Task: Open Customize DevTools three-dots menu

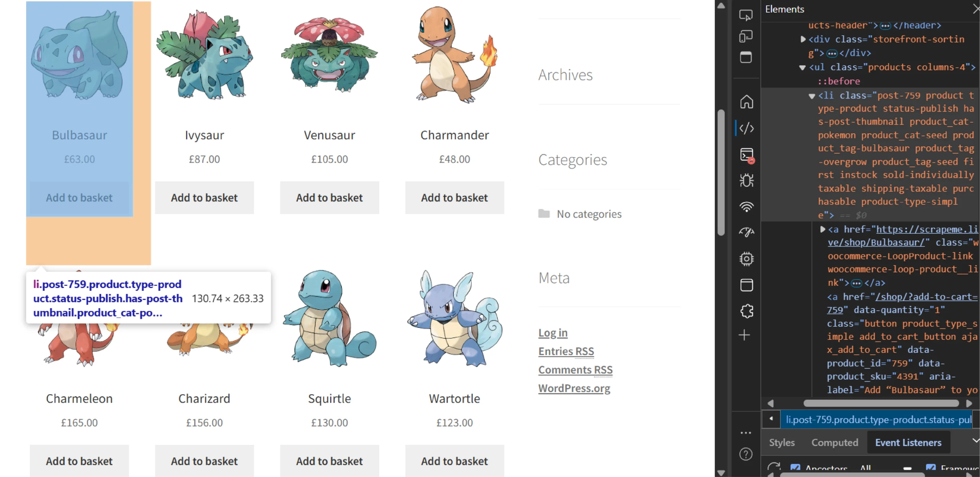Action: [x=746, y=433]
